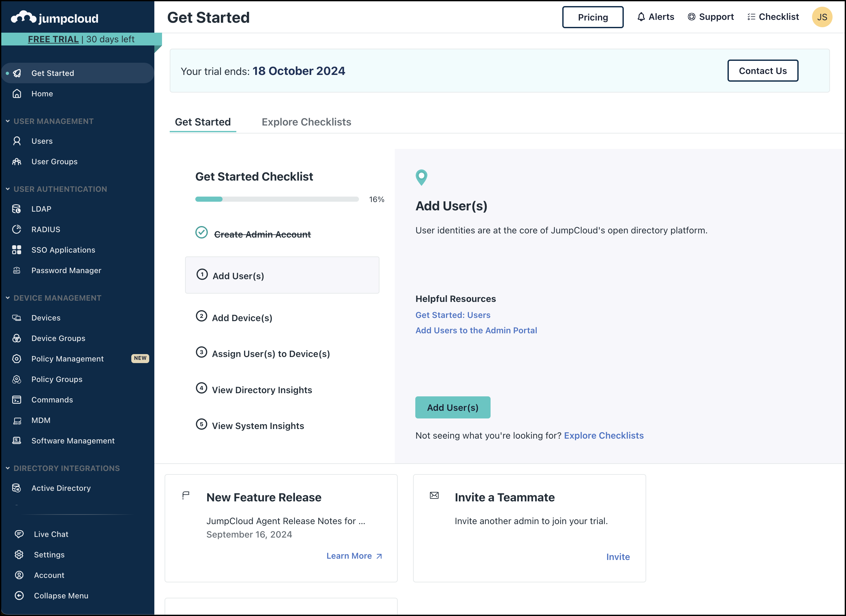Click the Policy Management icon
The image size is (846, 616).
click(x=17, y=359)
